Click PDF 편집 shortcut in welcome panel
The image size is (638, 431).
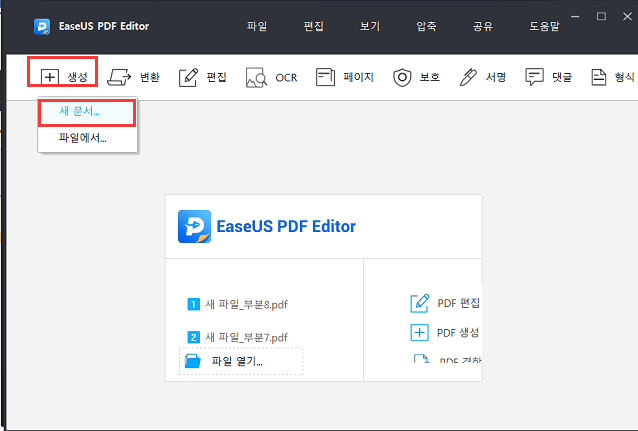pyautogui.click(x=446, y=303)
